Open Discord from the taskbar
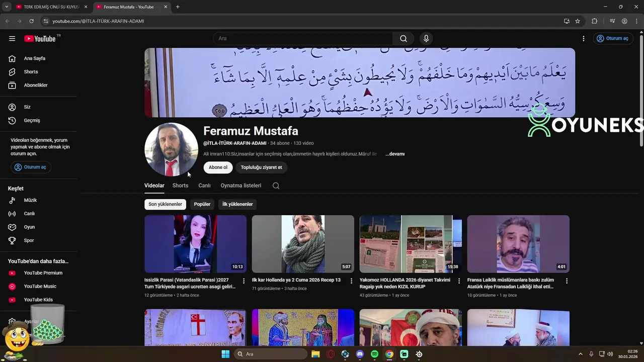Image resolution: width=644 pixels, height=362 pixels. click(360, 354)
